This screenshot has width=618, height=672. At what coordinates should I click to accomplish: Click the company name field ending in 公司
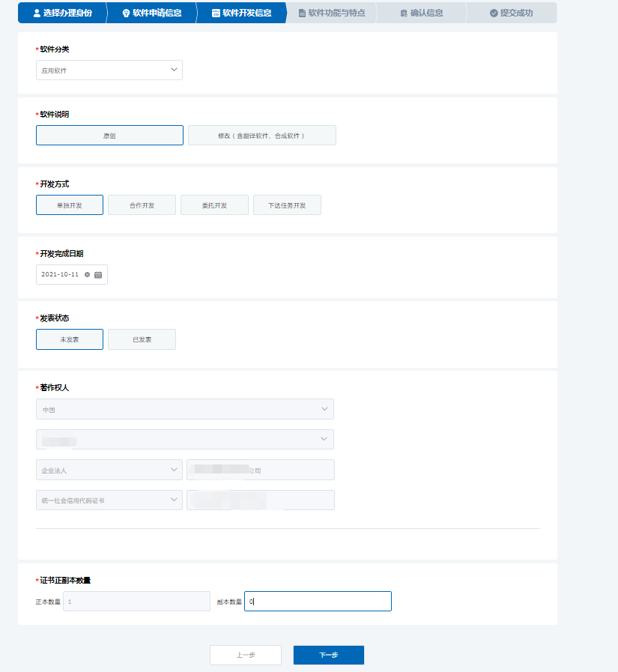[261, 470]
